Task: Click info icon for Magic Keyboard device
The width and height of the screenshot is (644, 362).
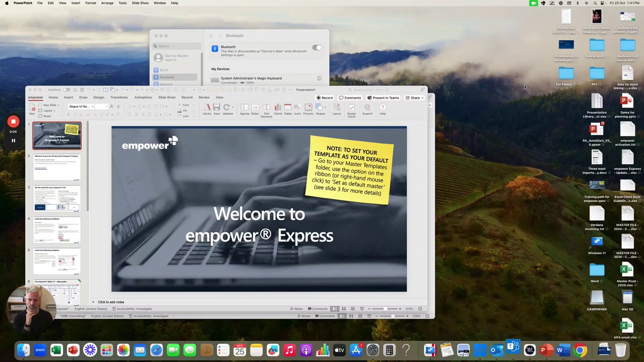Action: pyautogui.click(x=319, y=78)
